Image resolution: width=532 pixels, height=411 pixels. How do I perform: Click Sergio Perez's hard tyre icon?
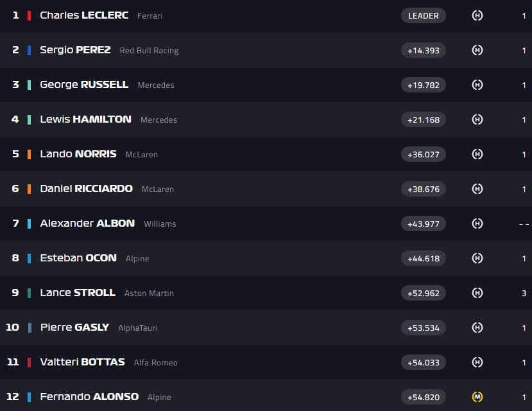[x=477, y=50]
